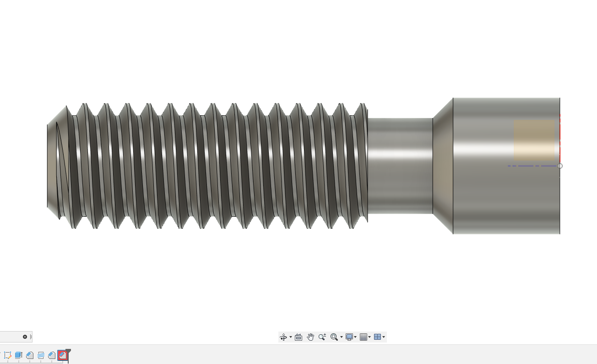Select the Pan tool
The width and height of the screenshot is (597, 364).
point(310,337)
